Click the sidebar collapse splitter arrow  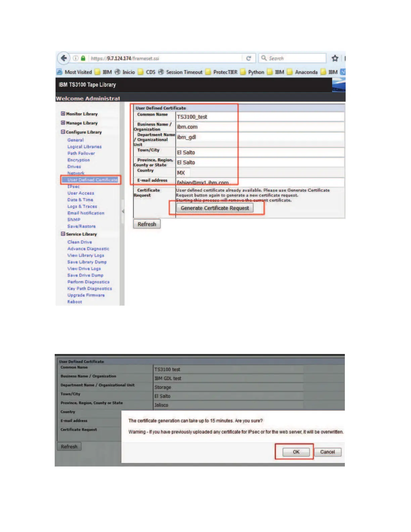(123, 211)
